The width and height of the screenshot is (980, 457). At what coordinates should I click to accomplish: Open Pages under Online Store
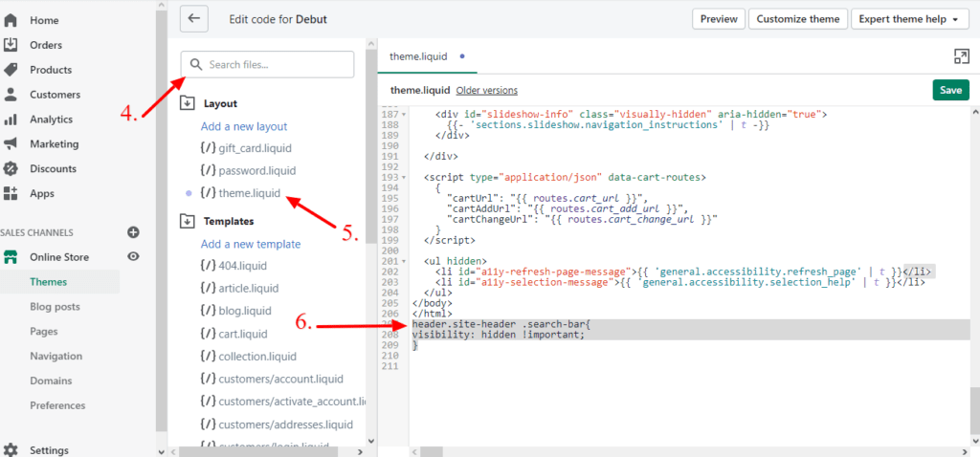point(44,332)
